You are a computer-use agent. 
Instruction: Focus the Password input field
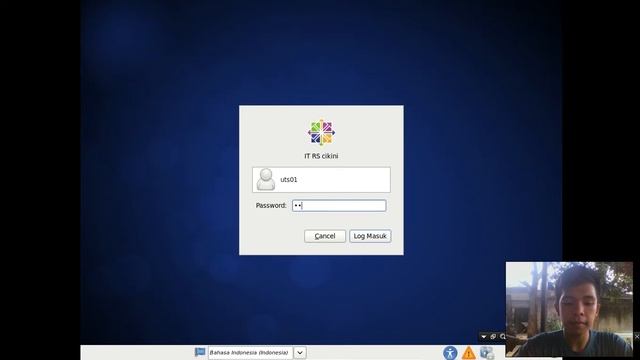tap(339, 205)
